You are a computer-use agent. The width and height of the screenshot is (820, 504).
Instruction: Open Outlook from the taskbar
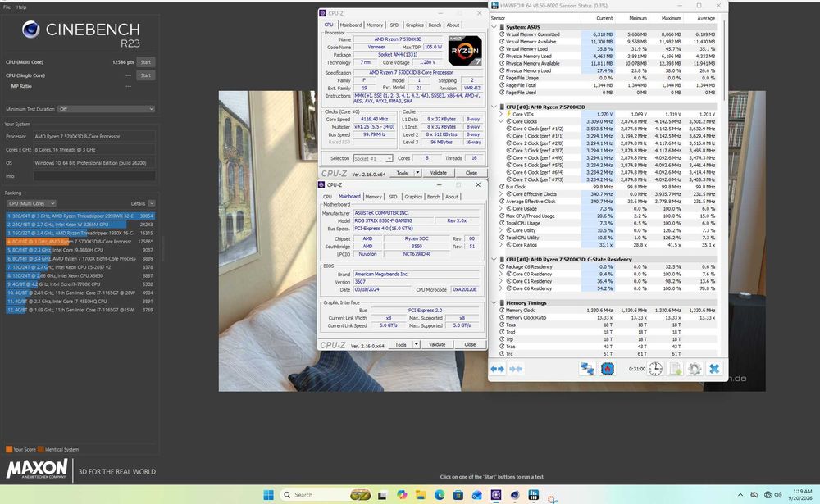tap(477, 495)
